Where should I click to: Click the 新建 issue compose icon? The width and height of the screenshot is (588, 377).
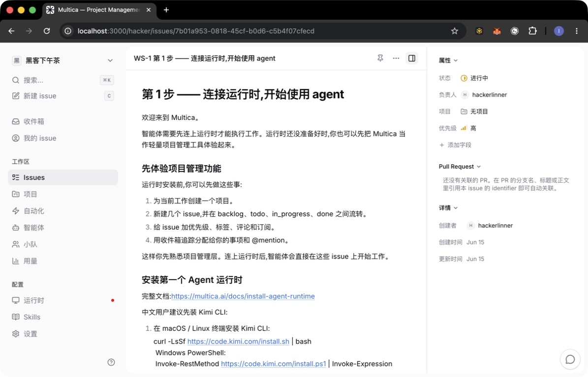click(x=16, y=95)
